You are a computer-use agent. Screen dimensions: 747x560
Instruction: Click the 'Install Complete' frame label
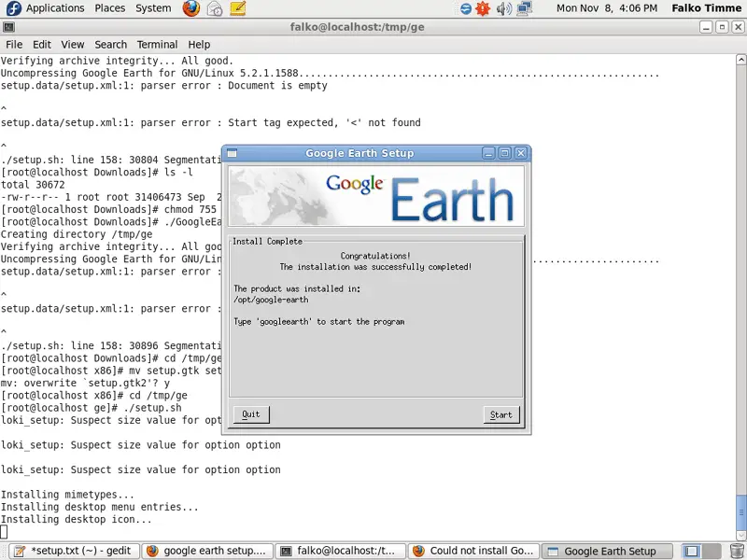point(267,241)
